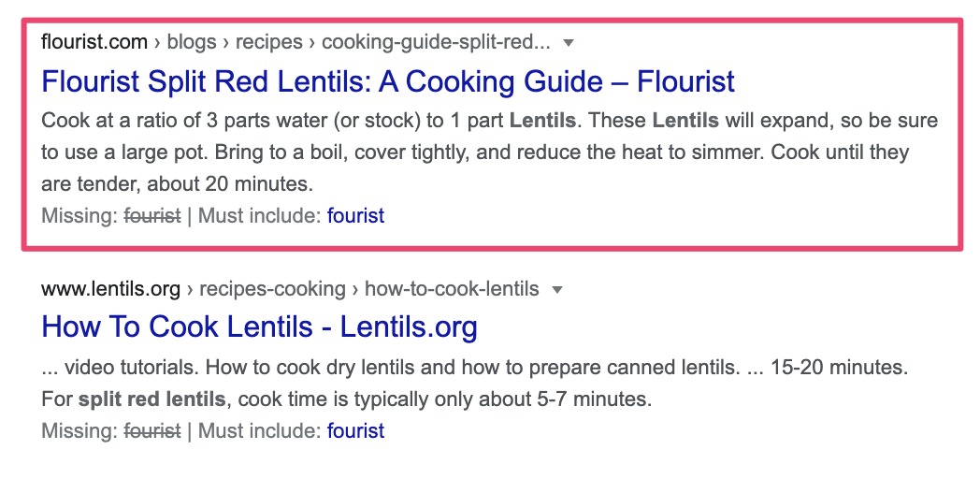The width and height of the screenshot is (980, 479).
Task: Click the 'recipes-cooking' breadcrumb segment
Action: pyautogui.click(x=271, y=289)
